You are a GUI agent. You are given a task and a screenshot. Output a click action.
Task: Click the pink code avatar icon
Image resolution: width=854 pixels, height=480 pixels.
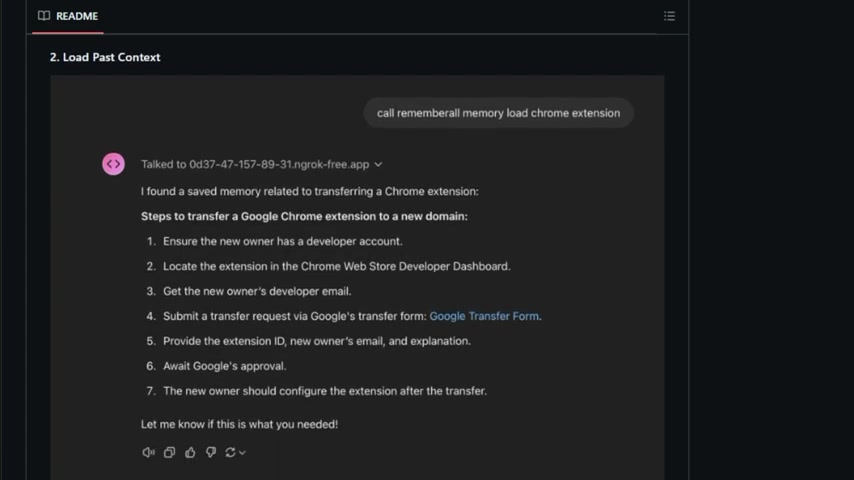coord(113,164)
